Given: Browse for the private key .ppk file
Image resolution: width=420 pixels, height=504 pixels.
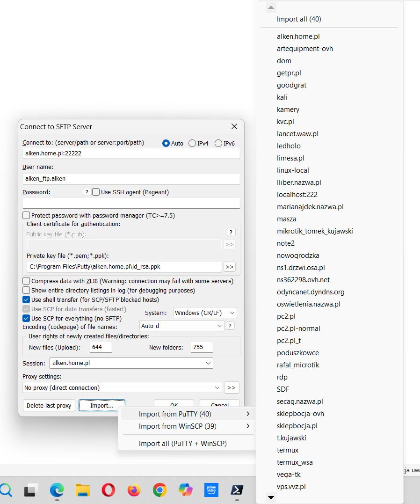Looking at the screenshot, I should click(x=229, y=266).
